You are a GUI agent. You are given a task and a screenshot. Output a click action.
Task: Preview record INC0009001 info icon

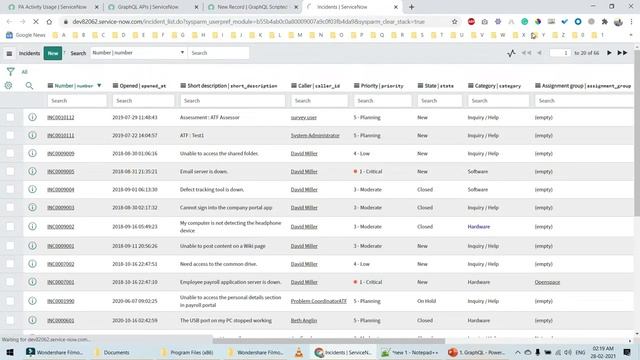click(32, 246)
